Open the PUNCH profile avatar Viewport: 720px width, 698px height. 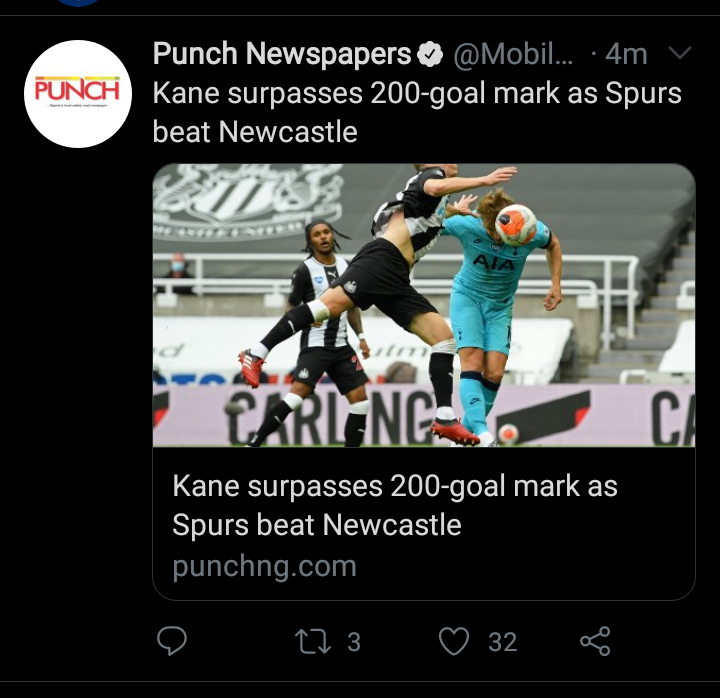coord(78,94)
